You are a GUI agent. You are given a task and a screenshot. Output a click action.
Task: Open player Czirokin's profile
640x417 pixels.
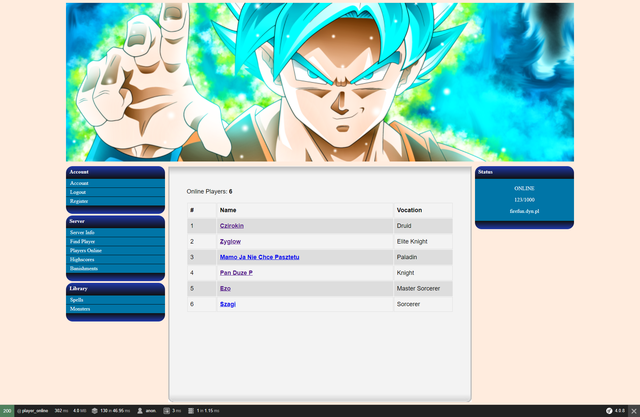coord(231,226)
